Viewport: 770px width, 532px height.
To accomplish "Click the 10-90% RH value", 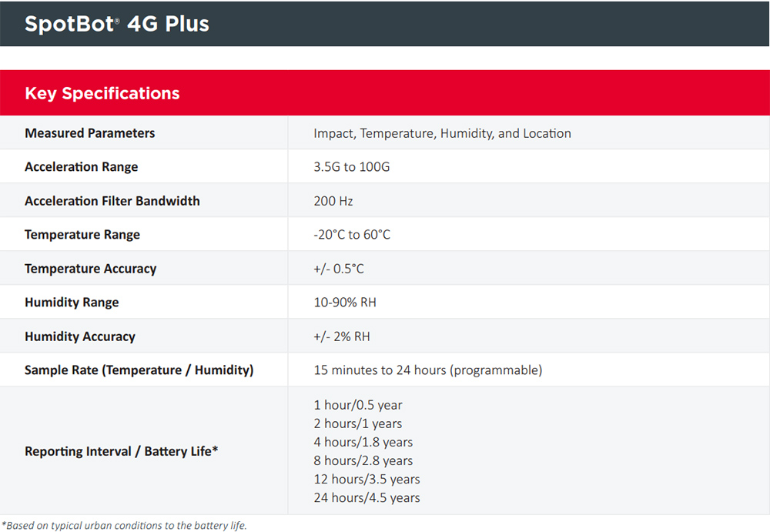I will (x=344, y=303).
